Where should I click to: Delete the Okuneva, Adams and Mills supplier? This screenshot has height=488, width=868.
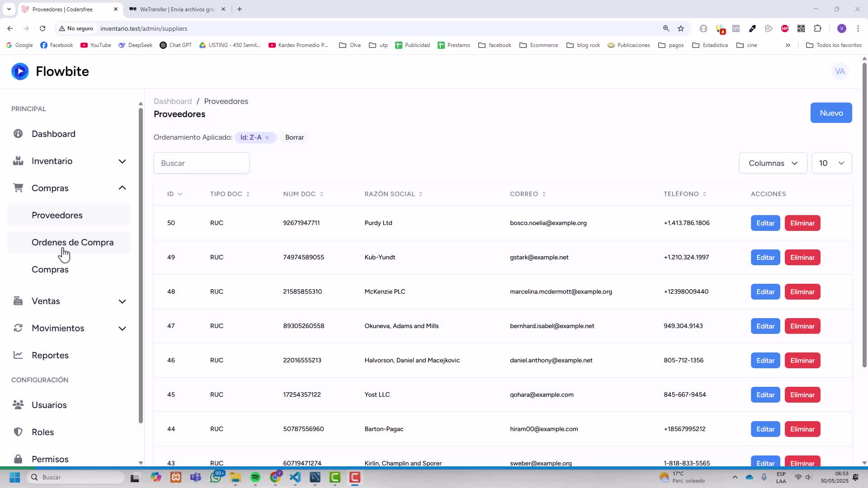click(x=802, y=326)
